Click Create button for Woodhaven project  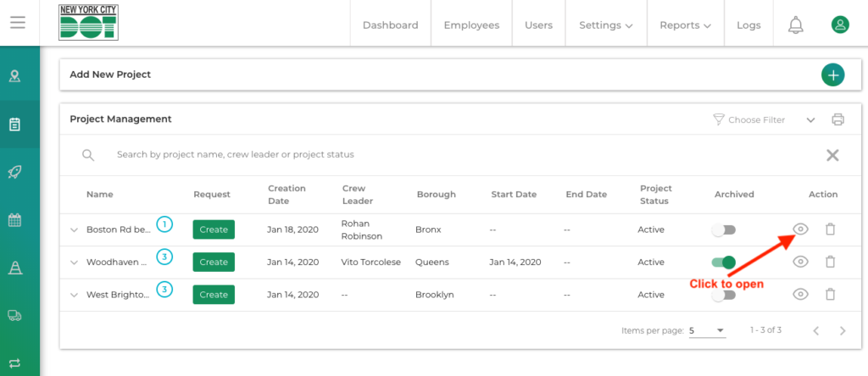coord(214,263)
